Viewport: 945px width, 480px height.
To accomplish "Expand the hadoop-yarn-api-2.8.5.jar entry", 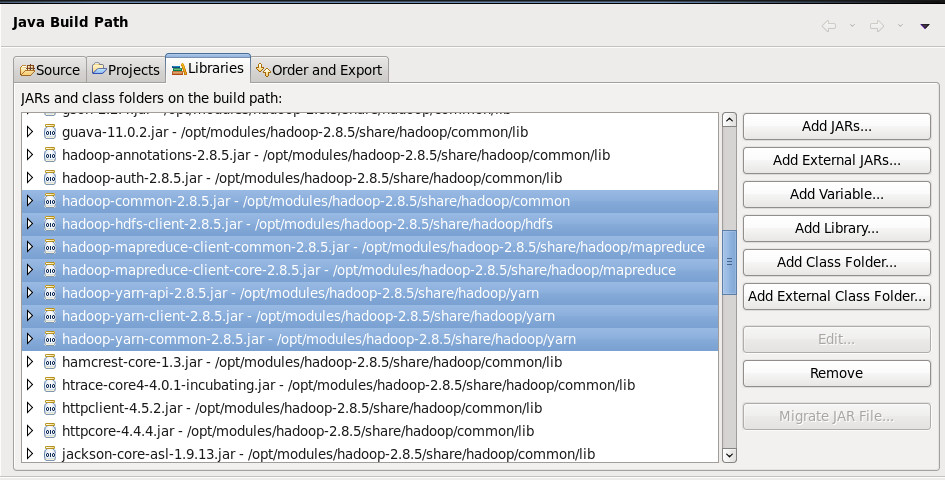I will tap(30, 293).
